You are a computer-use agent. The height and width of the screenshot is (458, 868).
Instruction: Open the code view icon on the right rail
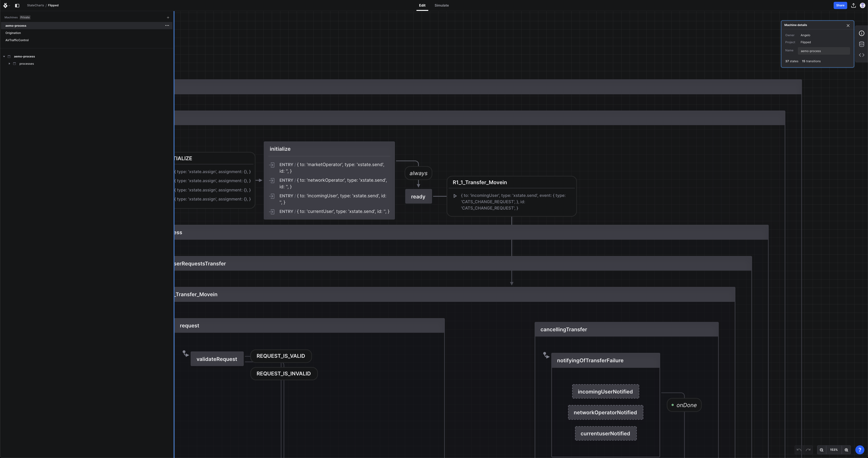coord(862,55)
